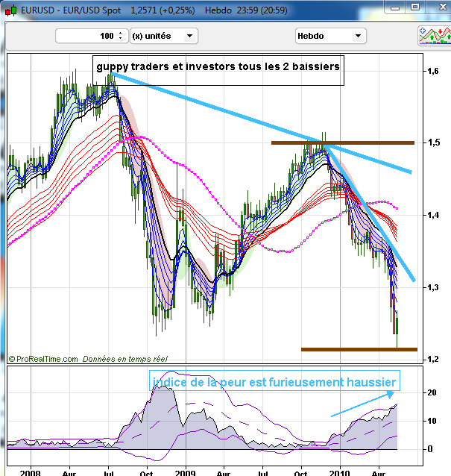Open the "(x) unités" dropdown
The height and width of the screenshot is (476, 451).
[163, 36]
